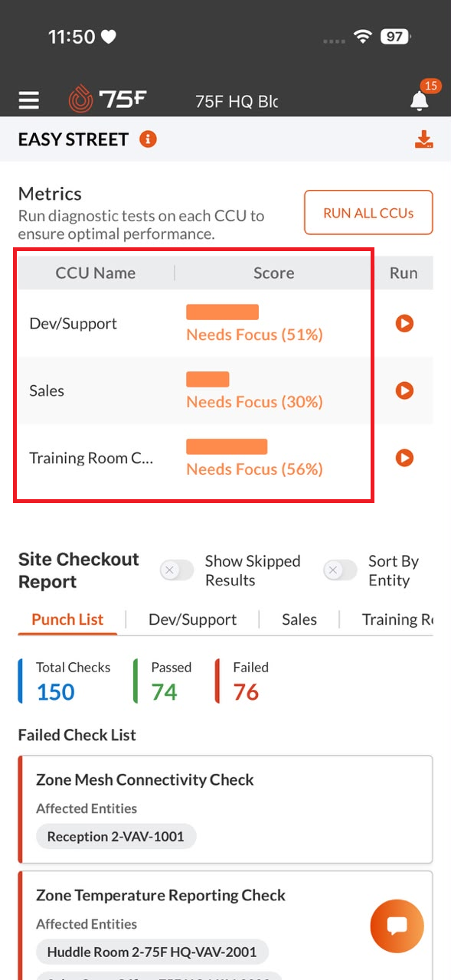Click the 75F logo
Viewport: 451px width, 980px height.
(x=107, y=100)
